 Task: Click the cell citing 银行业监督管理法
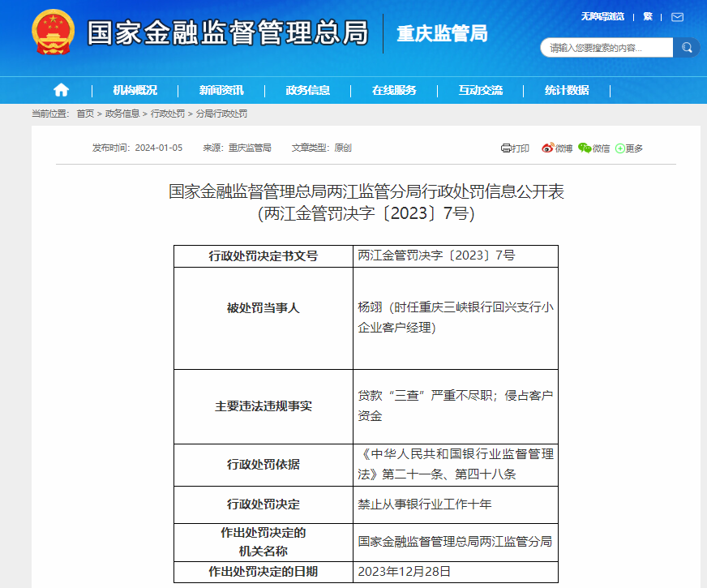456,465
